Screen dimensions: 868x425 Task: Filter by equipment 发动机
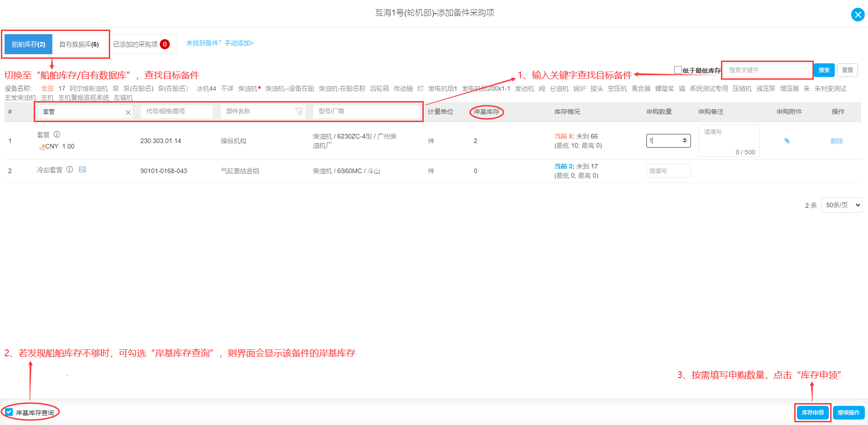click(x=524, y=88)
